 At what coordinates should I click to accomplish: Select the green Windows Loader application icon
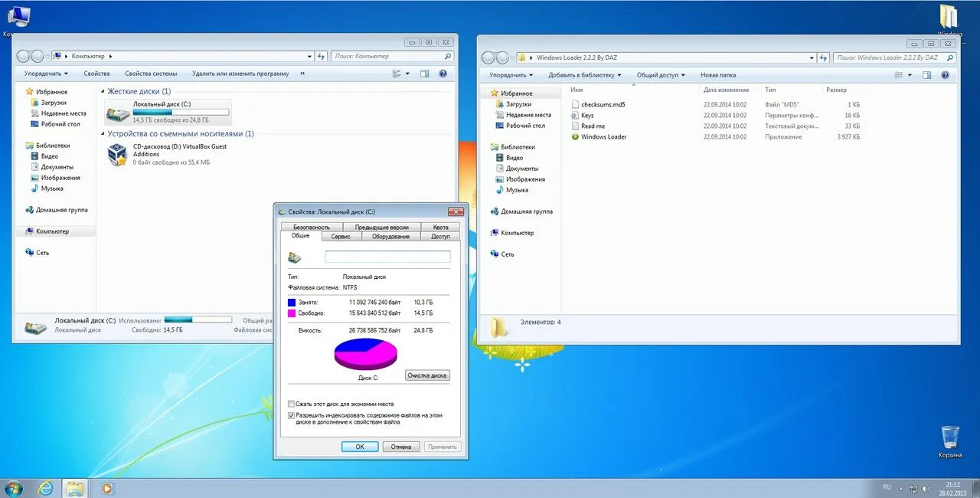(575, 137)
